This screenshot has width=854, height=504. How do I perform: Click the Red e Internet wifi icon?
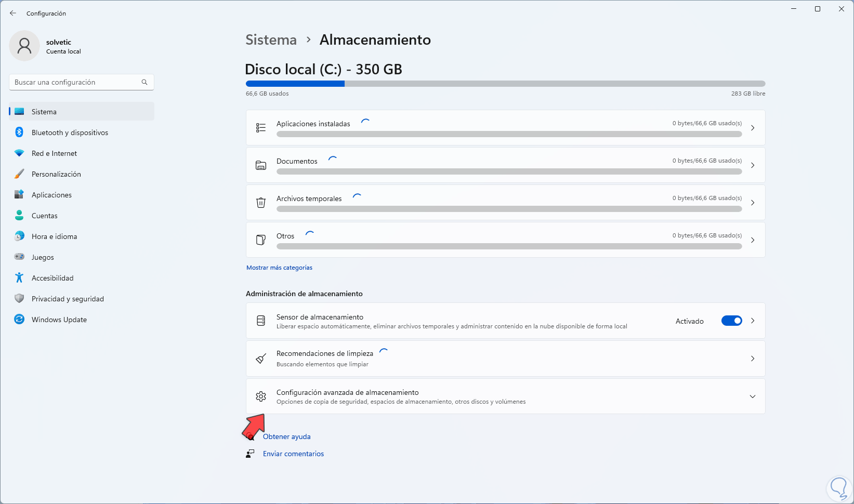click(19, 153)
